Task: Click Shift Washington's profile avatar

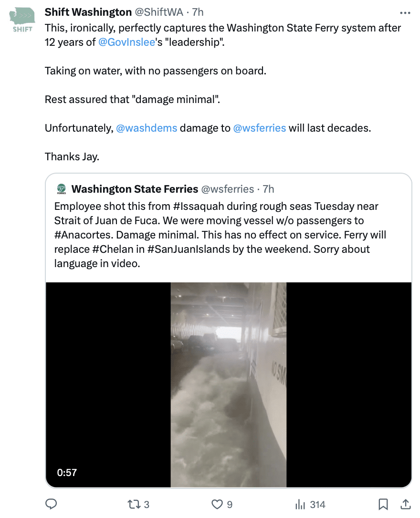Action: [x=22, y=20]
